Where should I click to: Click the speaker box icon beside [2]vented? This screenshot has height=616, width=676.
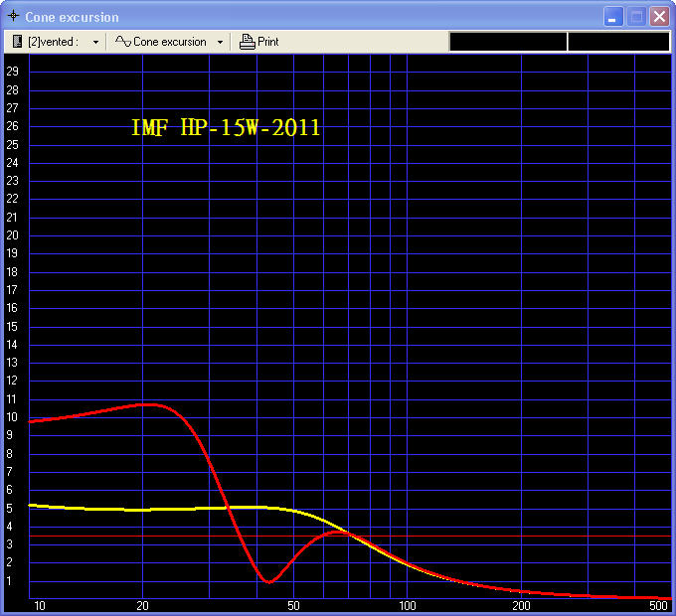point(17,42)
